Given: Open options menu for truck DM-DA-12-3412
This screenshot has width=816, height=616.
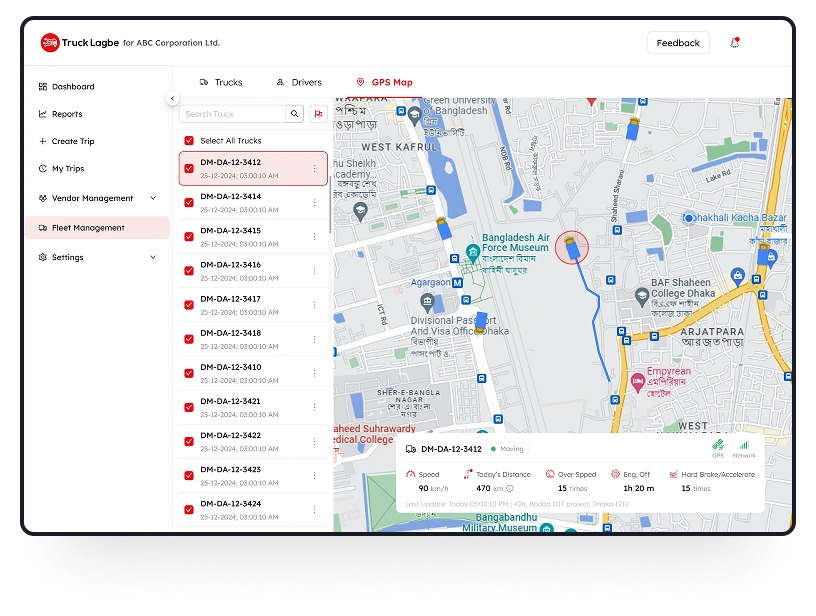Looking at the screenshot, I should click(x=314, y=169).
